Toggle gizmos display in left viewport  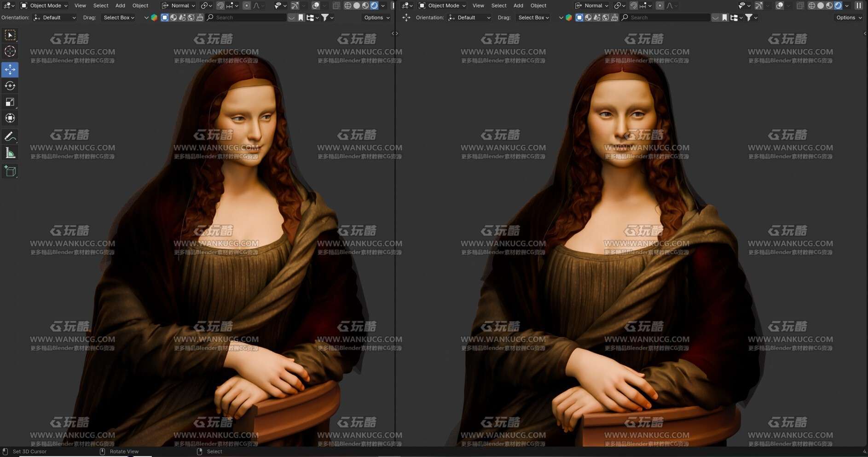[295, 6]
